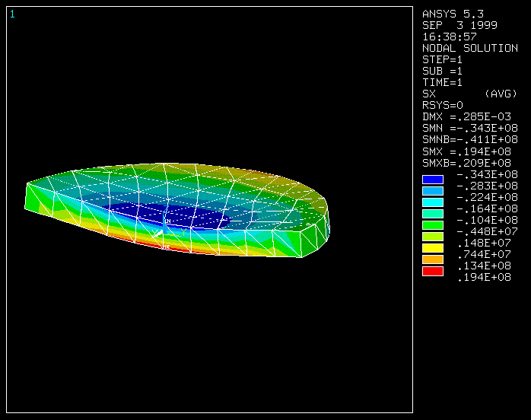The image size is (531, 420).
Task: Click the 'TIME=1' text
Action: (442, 82)
